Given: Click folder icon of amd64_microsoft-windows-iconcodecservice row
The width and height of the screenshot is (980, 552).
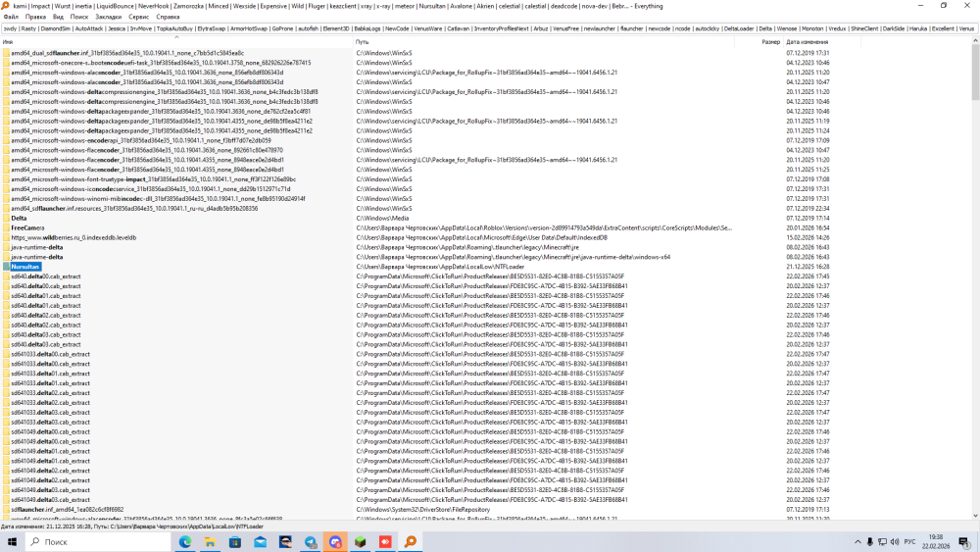Looking at the screenshot, I should [x=6, y=189].
